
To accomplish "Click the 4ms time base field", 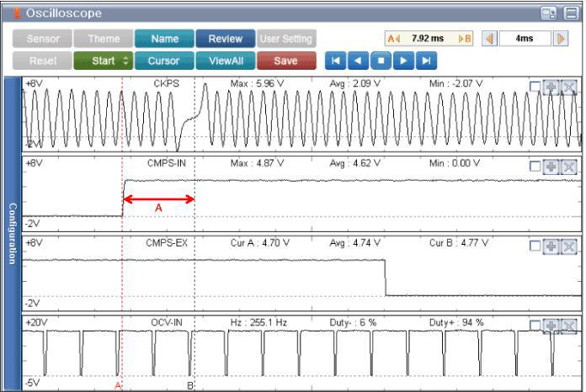I will (x=525, y=39).
